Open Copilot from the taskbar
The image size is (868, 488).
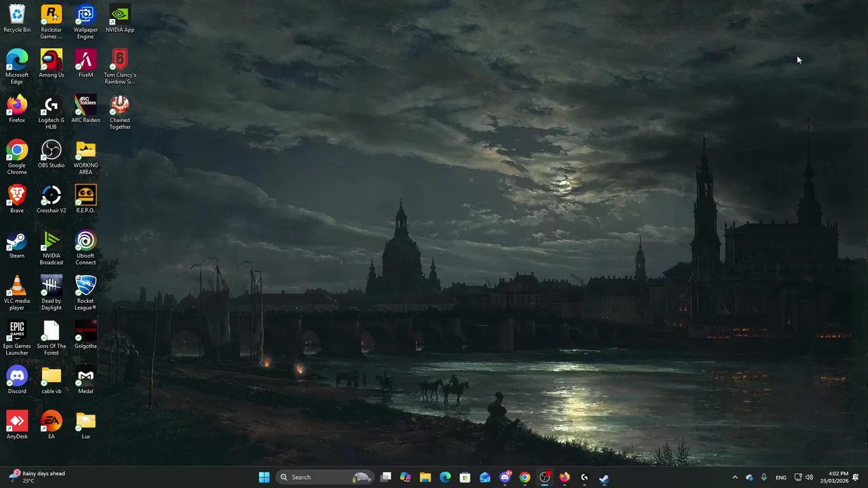(x=406, y=477)
